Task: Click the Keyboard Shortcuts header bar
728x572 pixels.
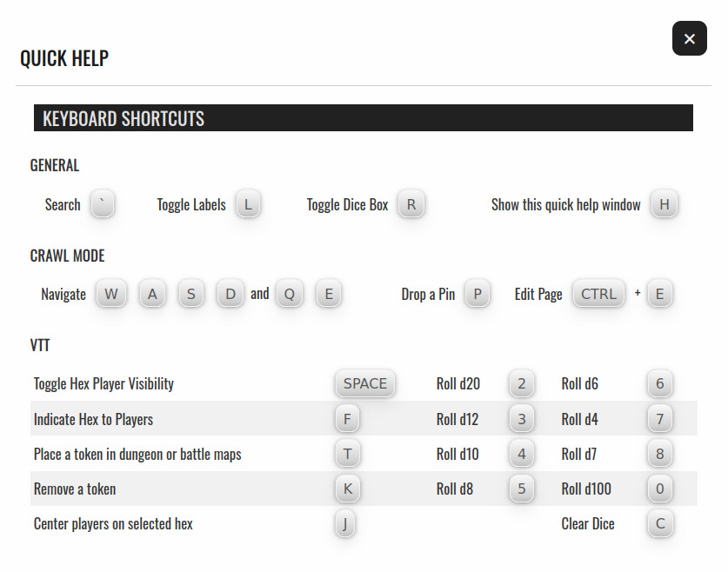Action: [363, 118]
